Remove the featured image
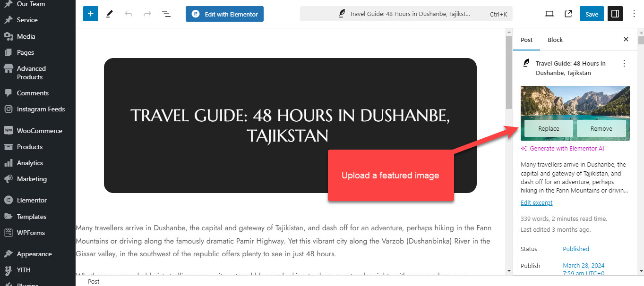Image resolution: width=644 pixels, height=286 pixels. point(601,128)
